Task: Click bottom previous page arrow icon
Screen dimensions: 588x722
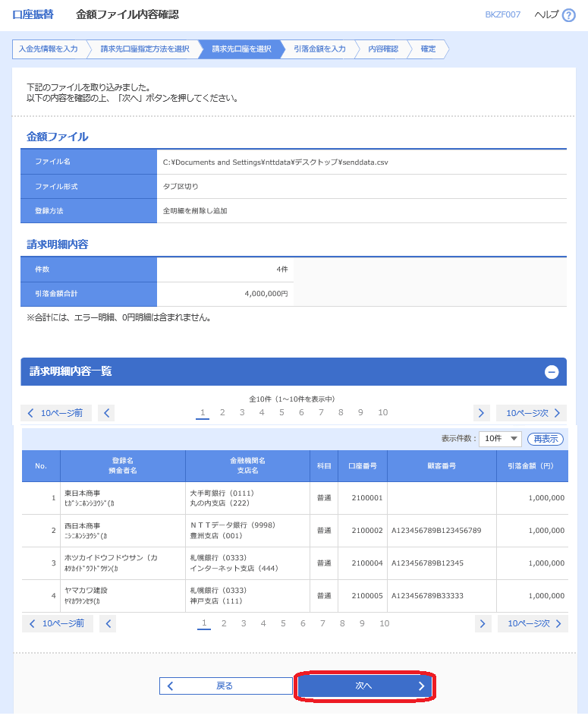Action: (108, 623)
